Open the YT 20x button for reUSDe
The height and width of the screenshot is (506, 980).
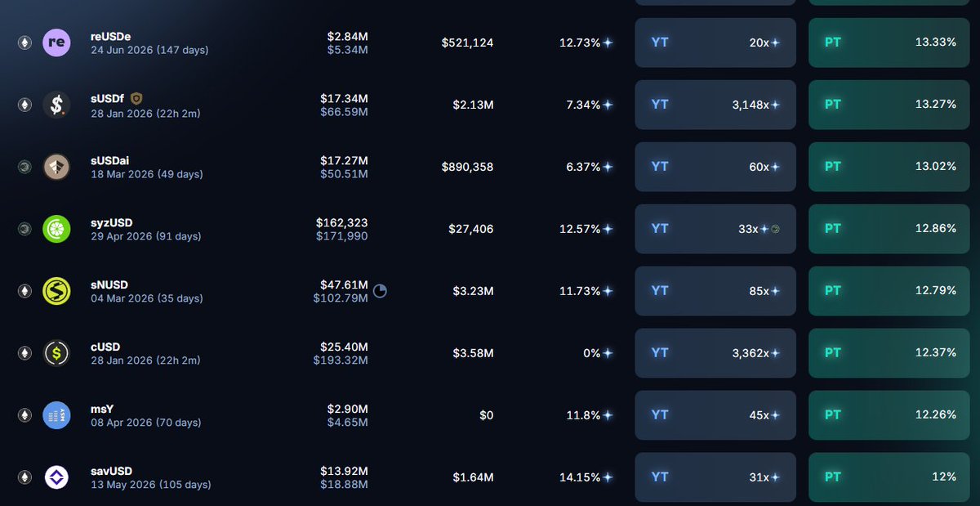(715, 43)
